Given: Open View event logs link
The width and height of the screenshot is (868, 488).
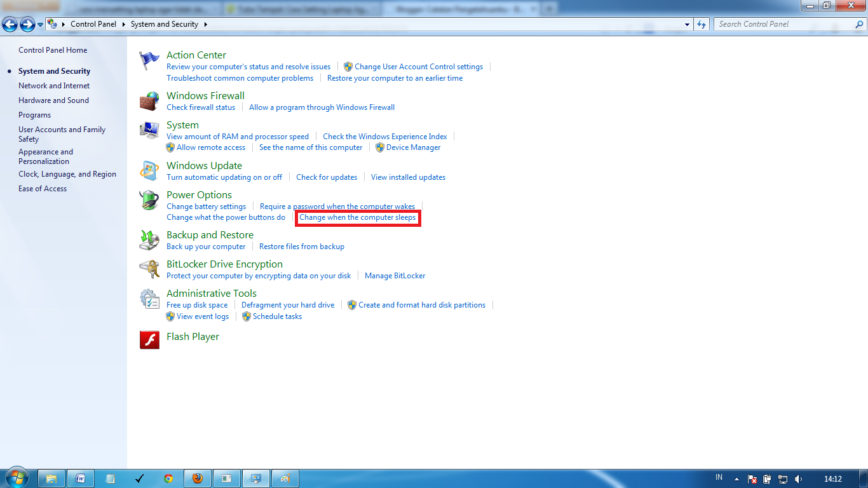Looking at the screenshot, I should (x=203, y=316).
